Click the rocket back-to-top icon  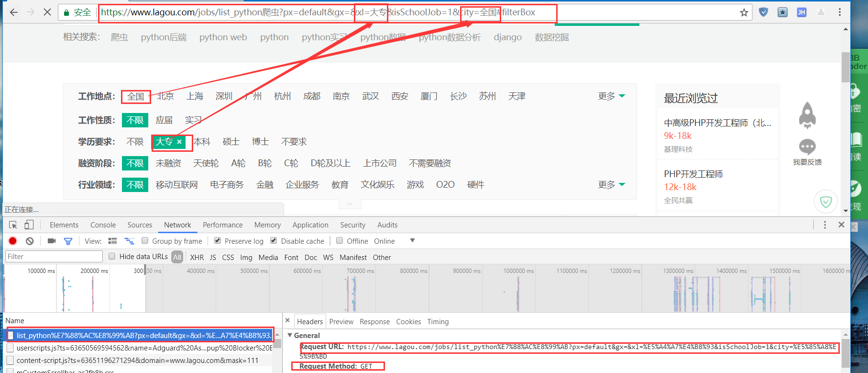pos(807,115)
